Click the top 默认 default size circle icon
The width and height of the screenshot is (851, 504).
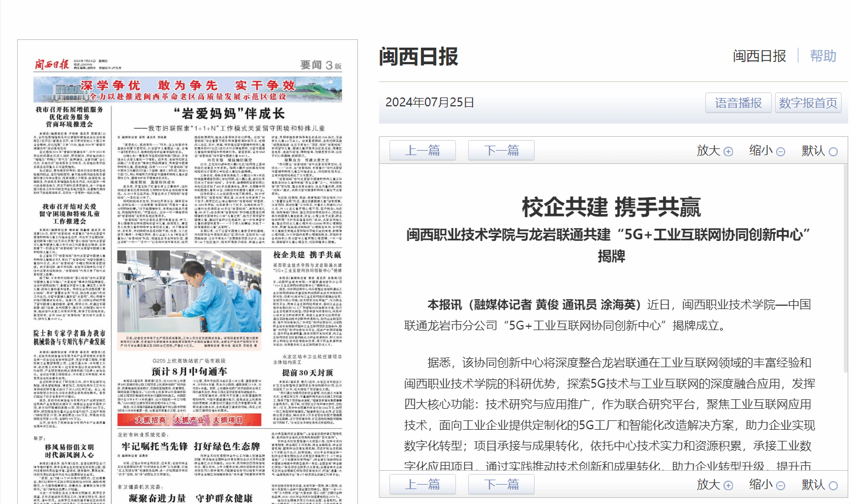click(833, 152)
